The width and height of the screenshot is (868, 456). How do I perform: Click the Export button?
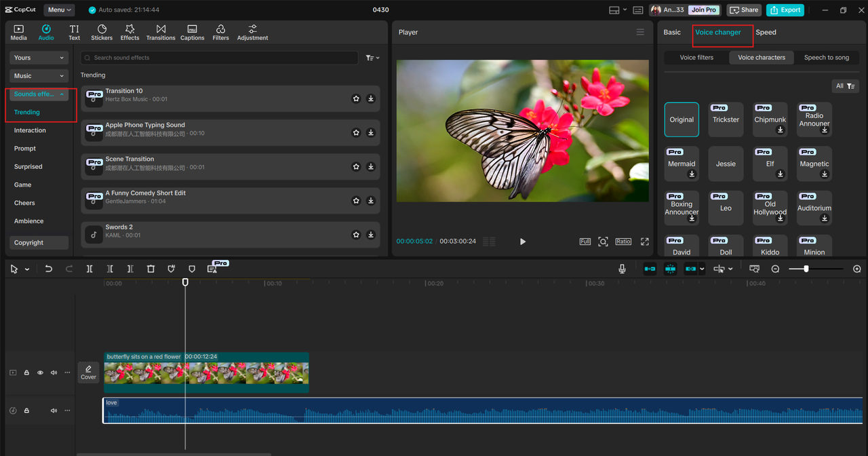click(785, 10)
